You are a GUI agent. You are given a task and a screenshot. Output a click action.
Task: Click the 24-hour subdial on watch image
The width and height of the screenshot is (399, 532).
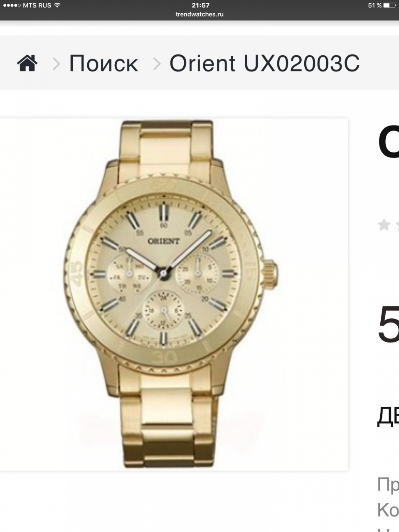[164, 310]
